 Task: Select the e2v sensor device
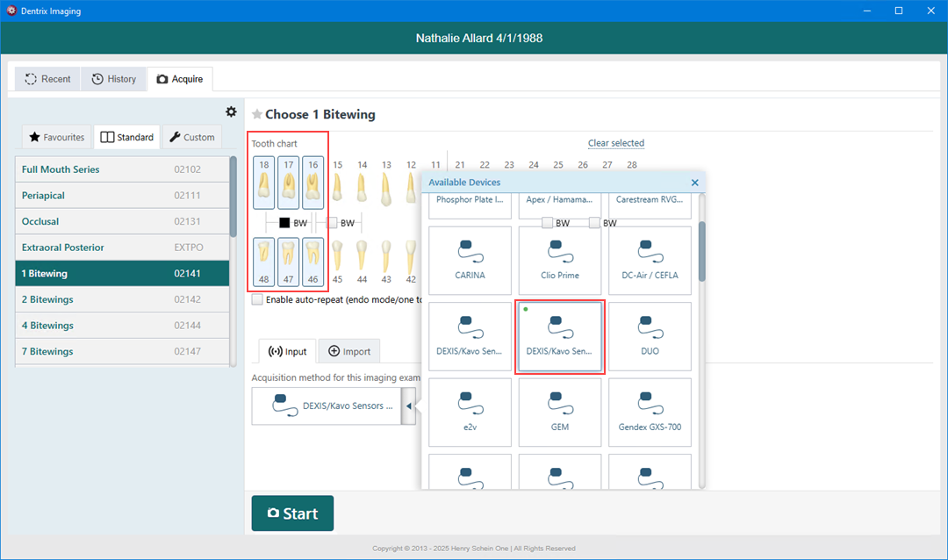click(470, 413)
